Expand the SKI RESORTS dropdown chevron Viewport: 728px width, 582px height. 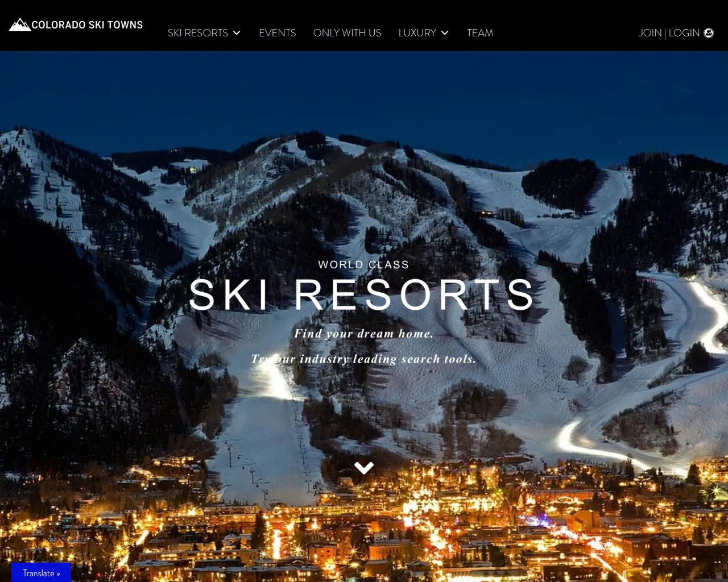pyautogui.click(x=237, y=33)
